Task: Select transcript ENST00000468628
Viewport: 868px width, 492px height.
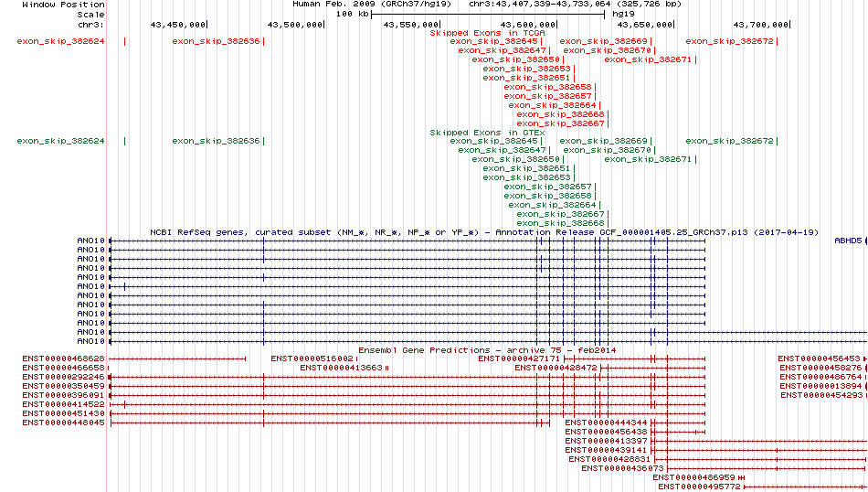Action: (63, 359)
